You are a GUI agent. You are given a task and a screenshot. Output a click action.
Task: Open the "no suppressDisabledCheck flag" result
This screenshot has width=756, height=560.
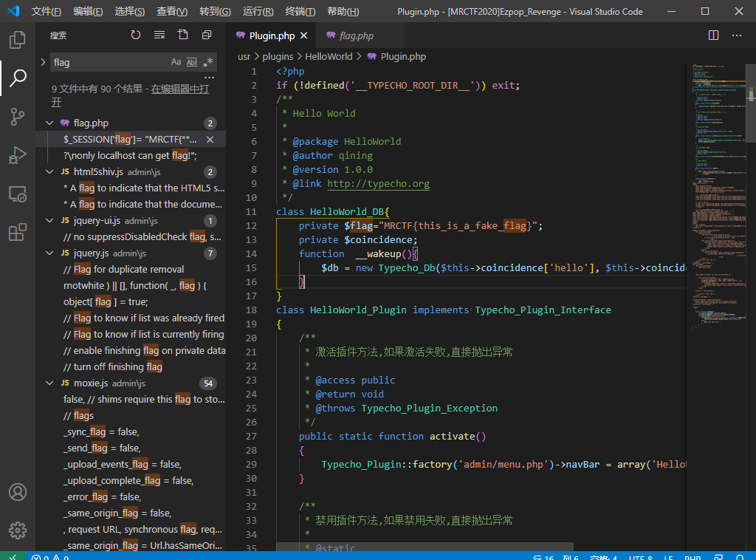coord(142,237)
